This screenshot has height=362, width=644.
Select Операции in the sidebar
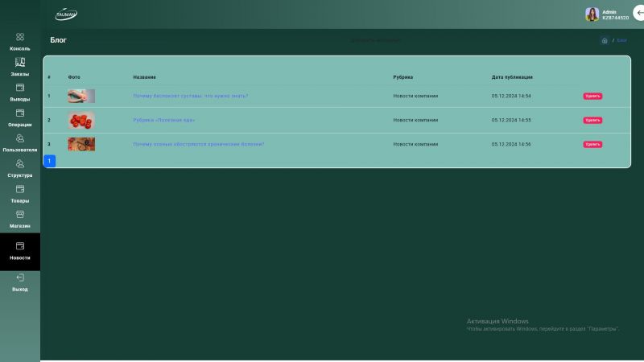point(20,113)
